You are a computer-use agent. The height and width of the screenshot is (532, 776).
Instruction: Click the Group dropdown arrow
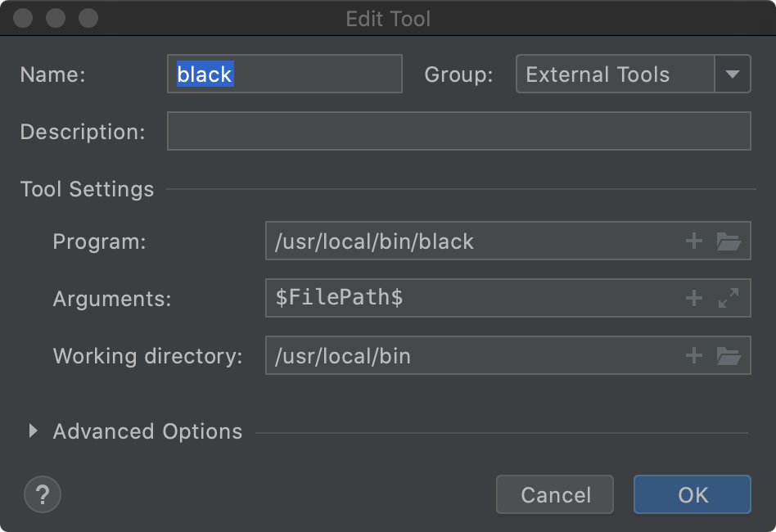pos(733,74)
